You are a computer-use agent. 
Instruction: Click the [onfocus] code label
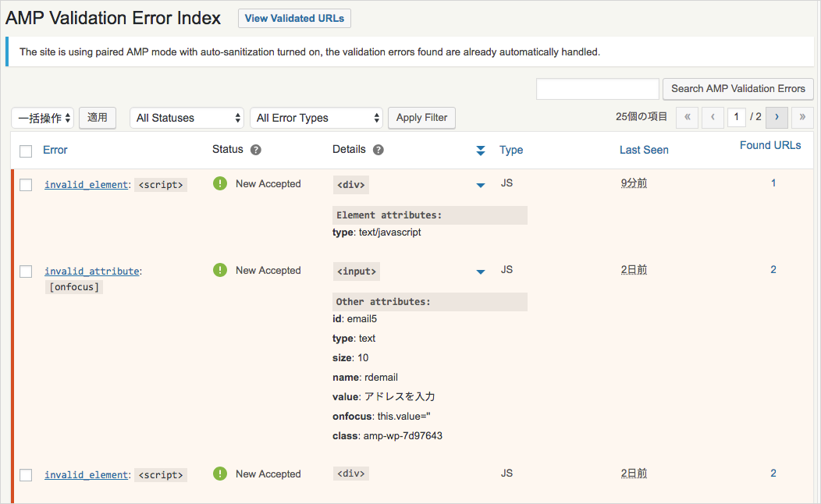click(x=74, y=287)
